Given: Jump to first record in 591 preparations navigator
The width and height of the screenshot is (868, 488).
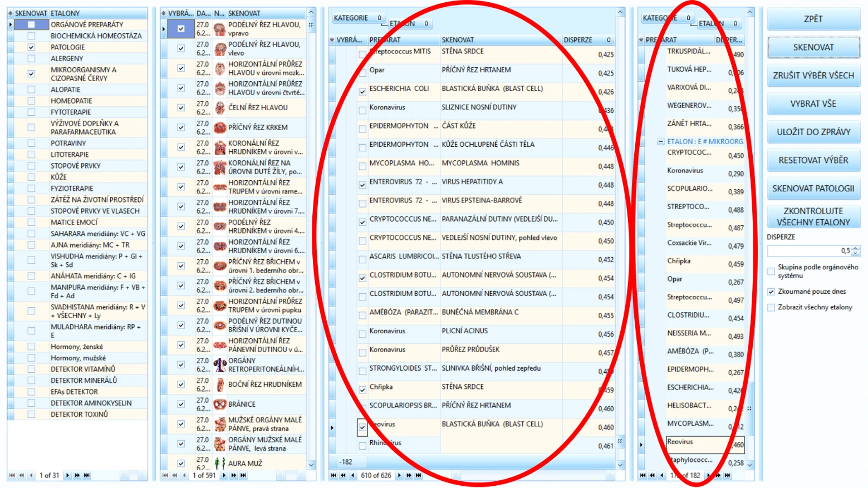Looking at the screenshot, I should (x=165, y=475).
